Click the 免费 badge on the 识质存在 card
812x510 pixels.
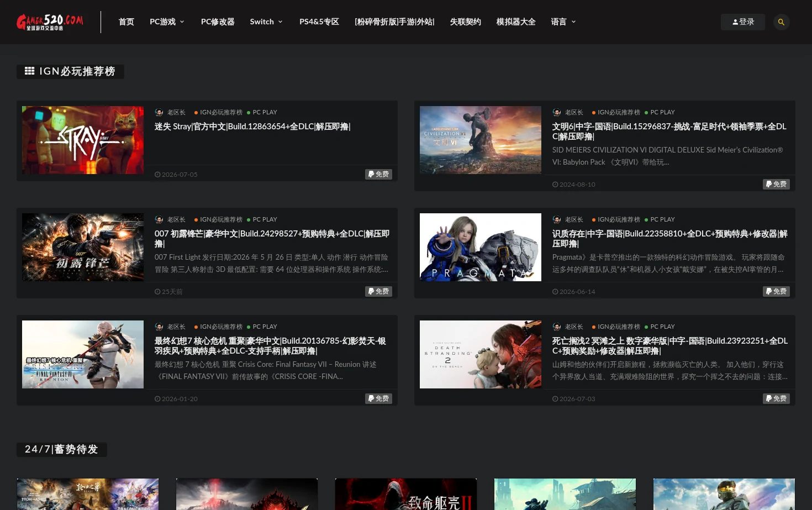(776, 291)
